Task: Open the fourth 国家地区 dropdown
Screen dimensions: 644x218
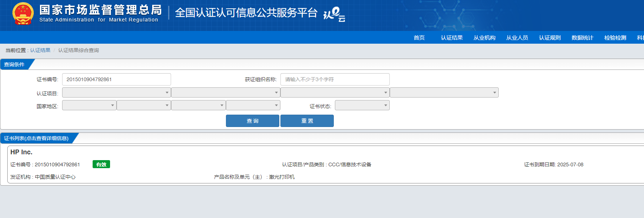Action: coord(253,105)
